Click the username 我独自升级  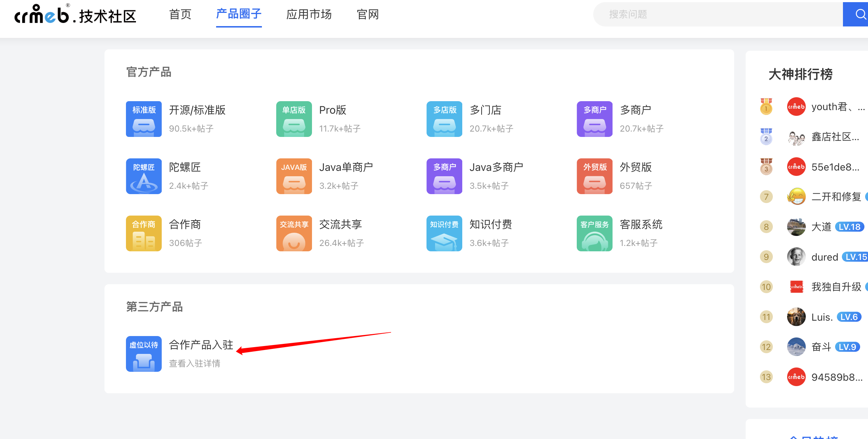coord(837,287)
